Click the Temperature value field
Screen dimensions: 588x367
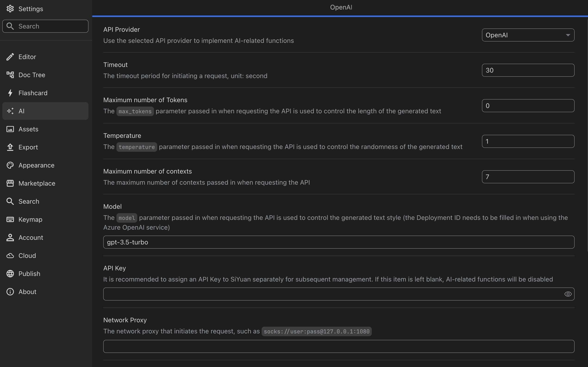[x=528, y=141]
